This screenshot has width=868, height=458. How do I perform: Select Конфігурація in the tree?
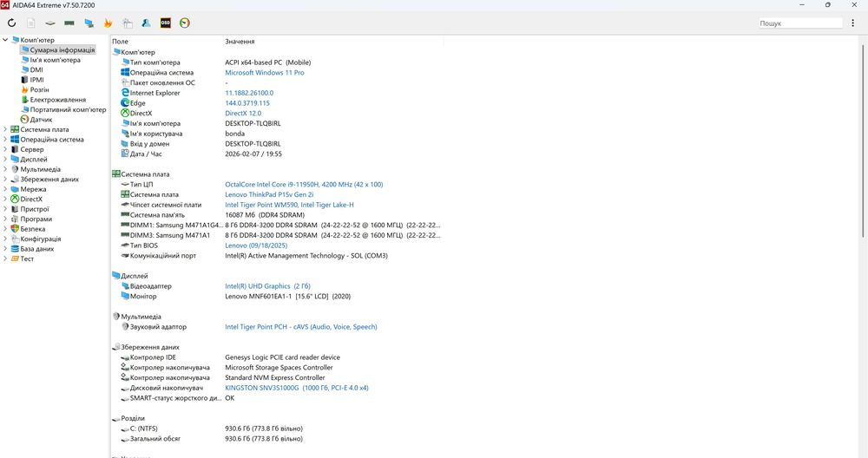tap(41, 239)
